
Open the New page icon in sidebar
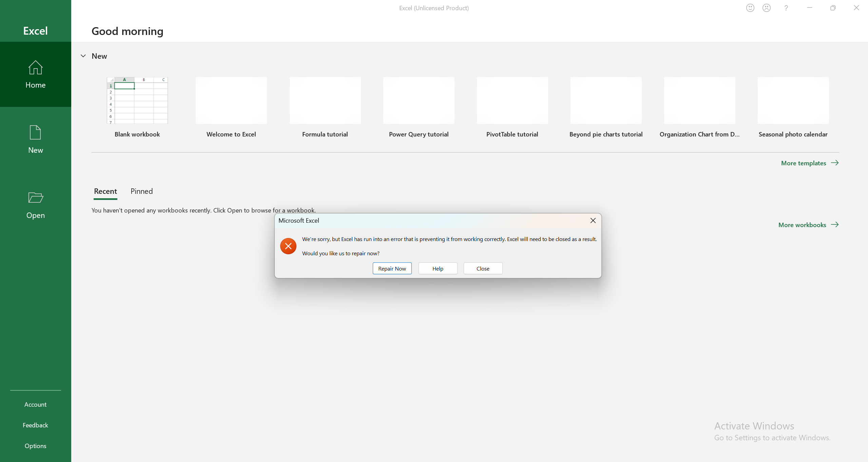tap(35, 132)
